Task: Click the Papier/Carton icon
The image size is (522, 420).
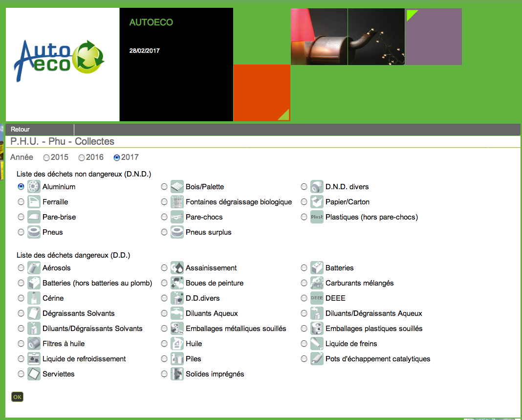Action: [317, 202]
